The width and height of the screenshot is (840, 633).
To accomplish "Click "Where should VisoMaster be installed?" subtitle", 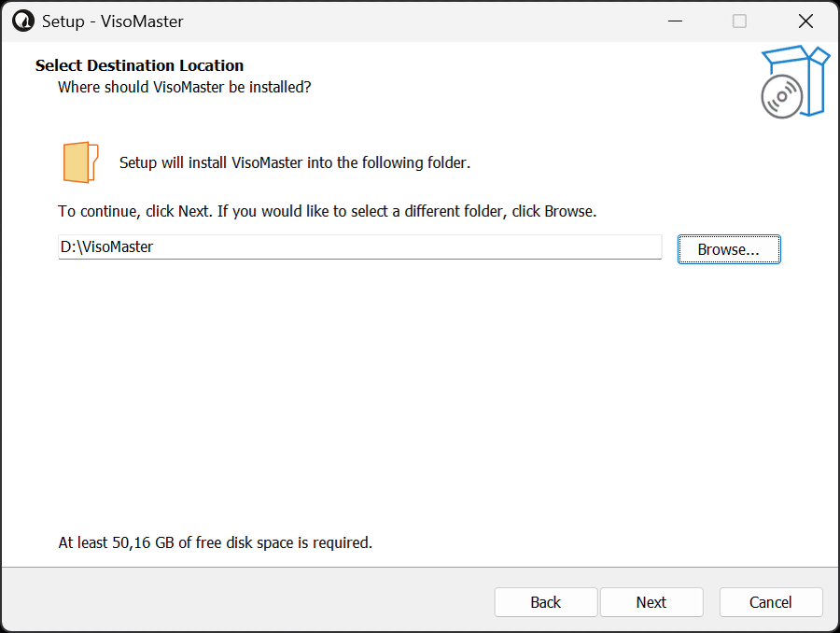I will click(184, 87).
